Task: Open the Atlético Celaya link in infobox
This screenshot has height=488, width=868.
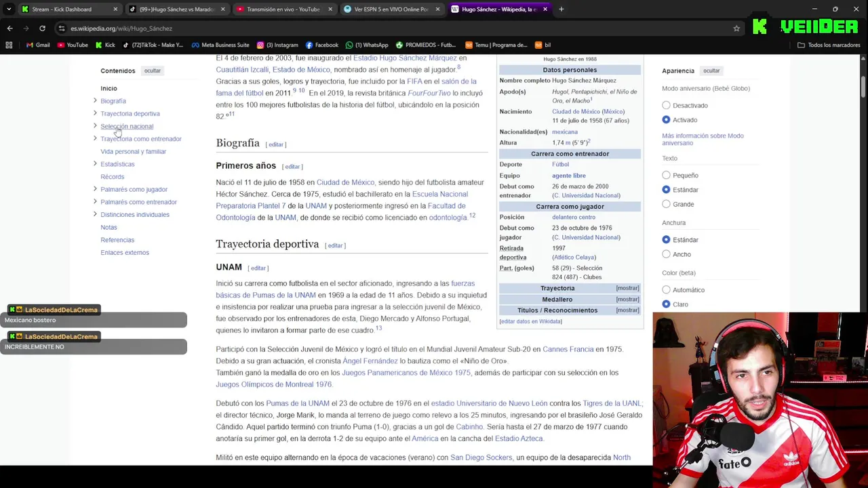Action: 574,258
